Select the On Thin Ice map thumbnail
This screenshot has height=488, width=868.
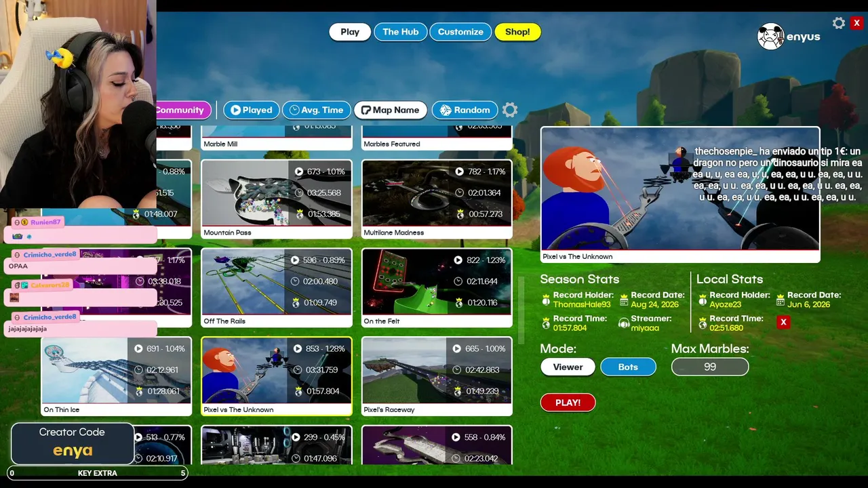pyautogui.click(x=117, y=370)
